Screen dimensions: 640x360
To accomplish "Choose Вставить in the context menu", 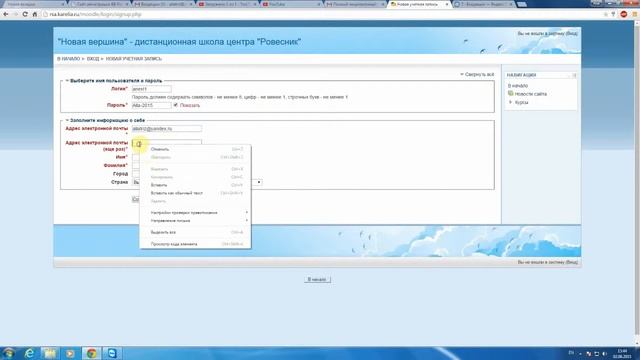I will point(195,185).
